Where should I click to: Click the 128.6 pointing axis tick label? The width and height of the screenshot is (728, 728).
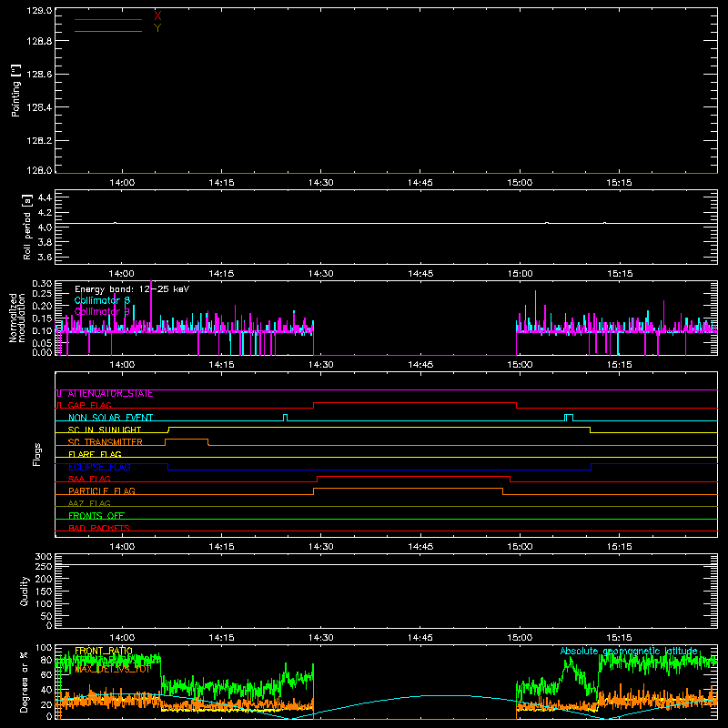(39, 75)
